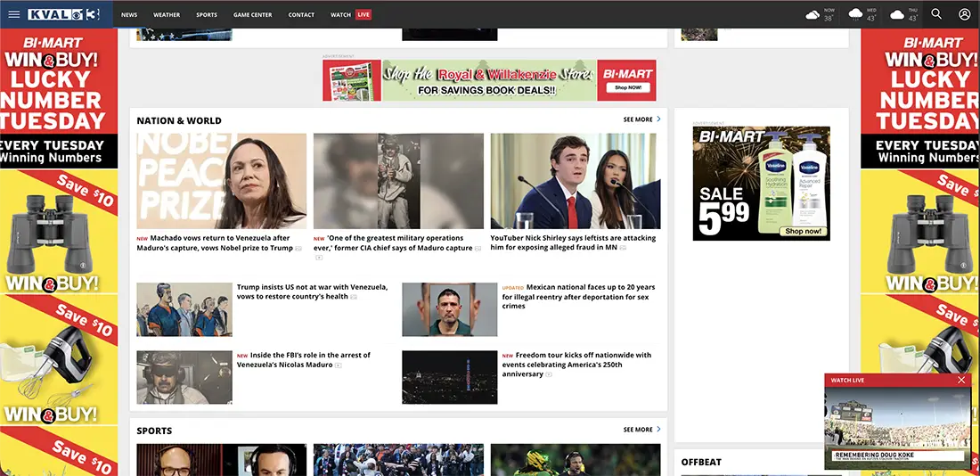Open the user account profile icon
The image size is (980, 476).
pos(964,13)
